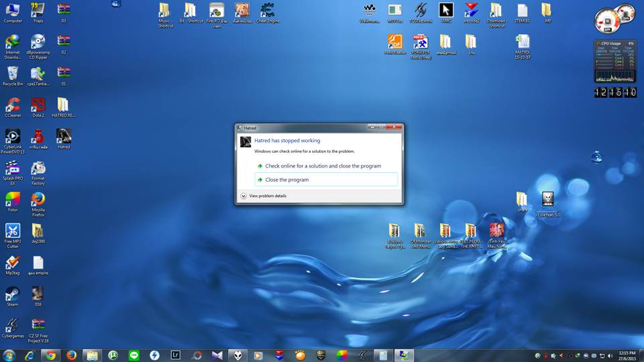Open PDFill PDF Tools desktop icon
Image resolution: width=644 pixels, height=362 pixels.
tap(421, 47)
